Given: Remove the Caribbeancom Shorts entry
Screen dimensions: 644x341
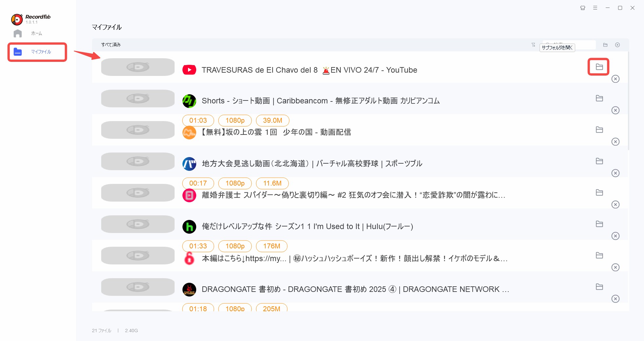Looking at the screenshot, I should (x=616, y=110).
